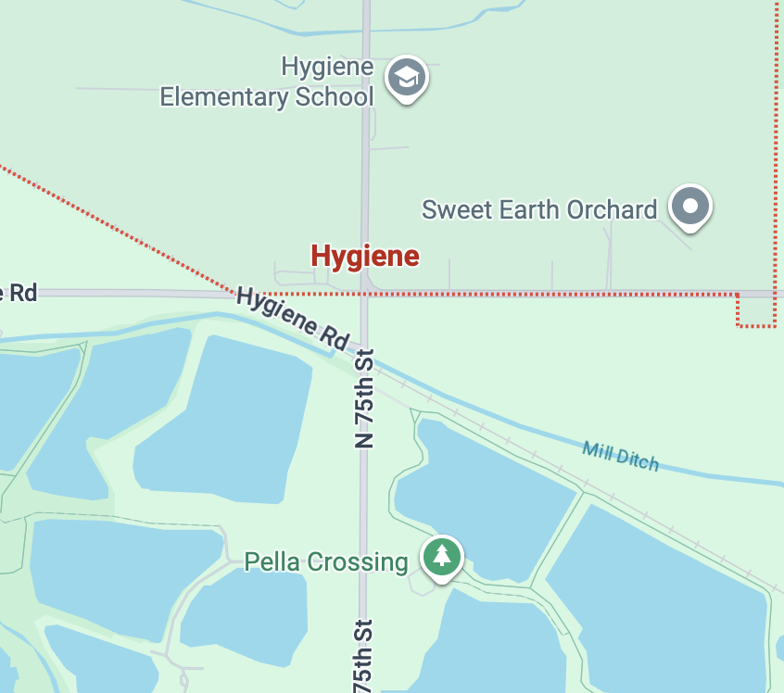The width and height of the screenshot is (784, 693).
Task: Select the green Pella Crossing label
Action: (x=326, y=561)
